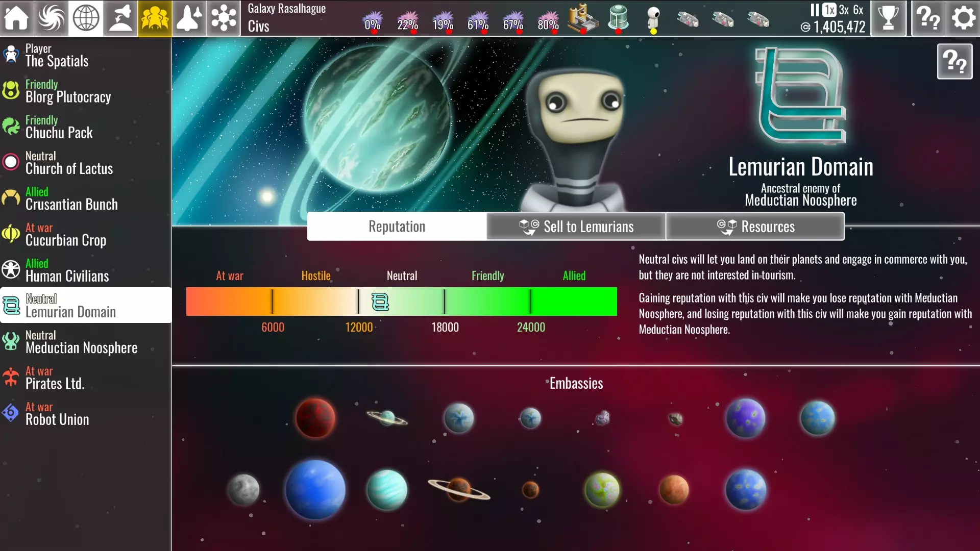The height and width of the screenshot is (551, 980).
Task: Select 1x game speed
Action: click(x=829, y=10)
